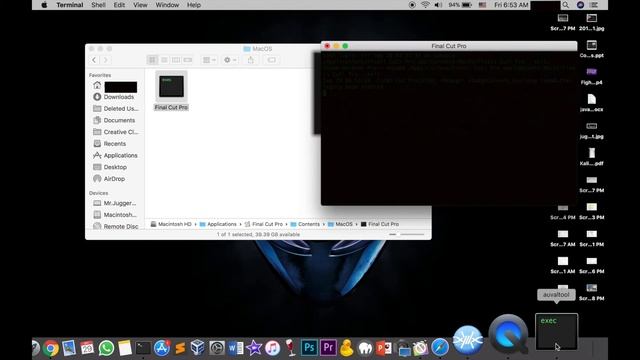
Task: Switch Finder to column view
Action: coord(176,60)
